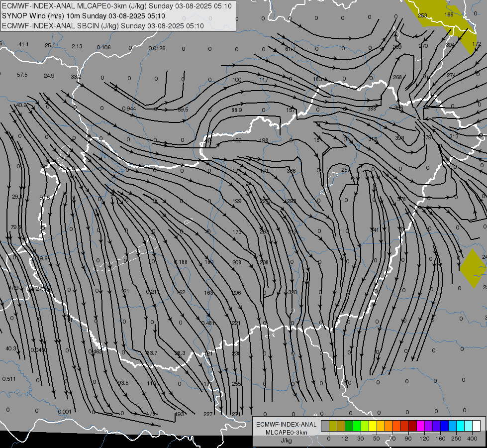Click the map value '0.511'
The height and width of the screenshot is (448, 487).
(x=9, y=379)
